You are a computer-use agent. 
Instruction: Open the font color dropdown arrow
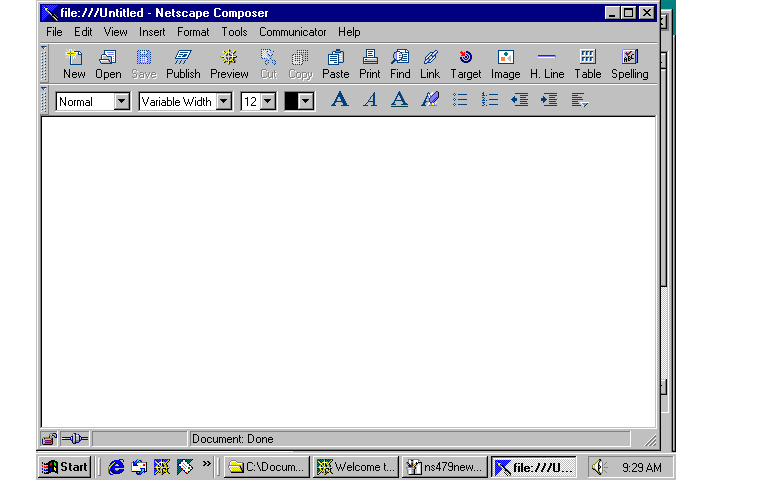pyautogui.click(x=305, y=102)
